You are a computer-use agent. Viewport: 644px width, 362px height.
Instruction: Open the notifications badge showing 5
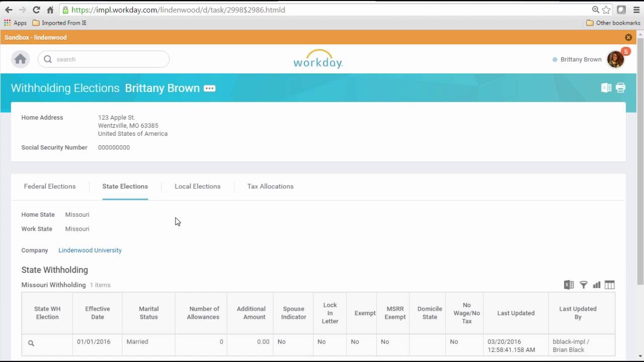pos(626,51)
